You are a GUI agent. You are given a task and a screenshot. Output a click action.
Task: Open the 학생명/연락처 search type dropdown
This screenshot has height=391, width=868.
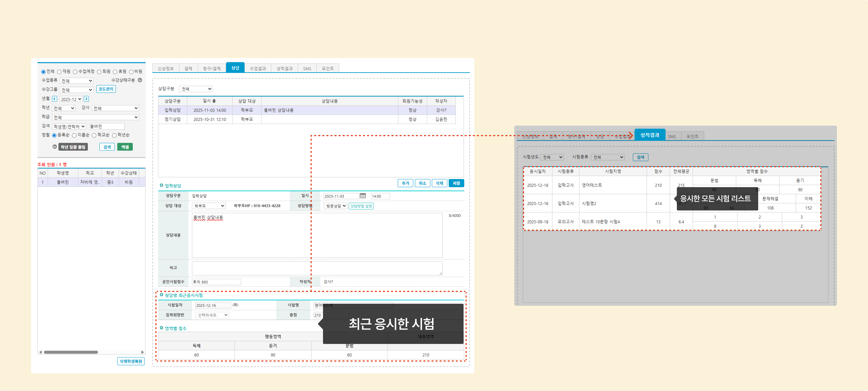pos(69,126)
